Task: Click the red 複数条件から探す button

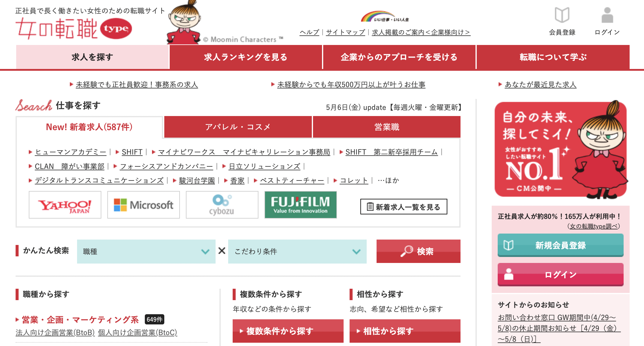Action: click(288, 331)
